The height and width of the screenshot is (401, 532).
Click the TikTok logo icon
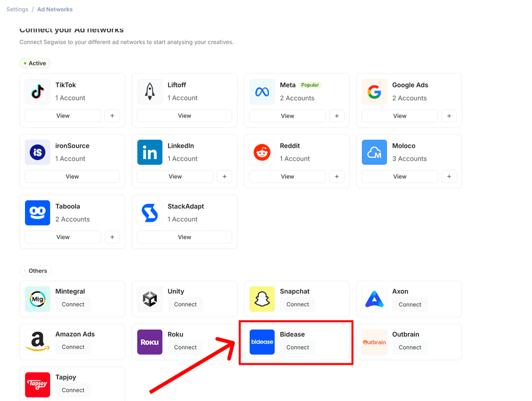[38, 91]
